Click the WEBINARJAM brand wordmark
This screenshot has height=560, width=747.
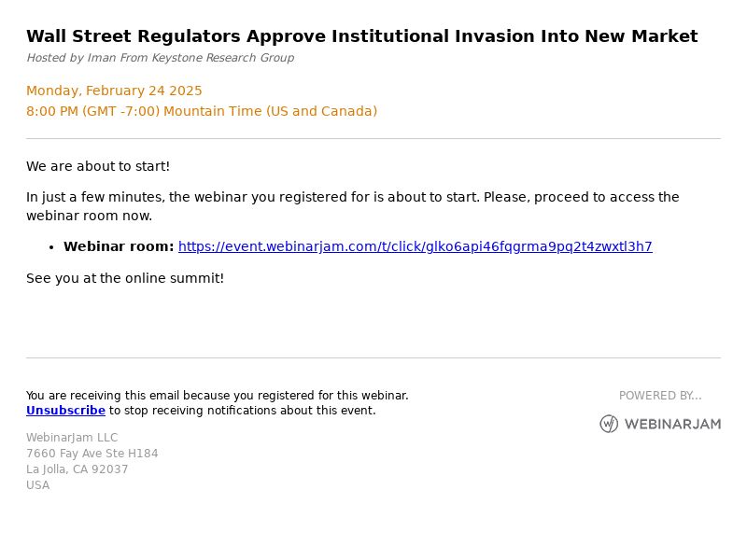pos(672,424)
